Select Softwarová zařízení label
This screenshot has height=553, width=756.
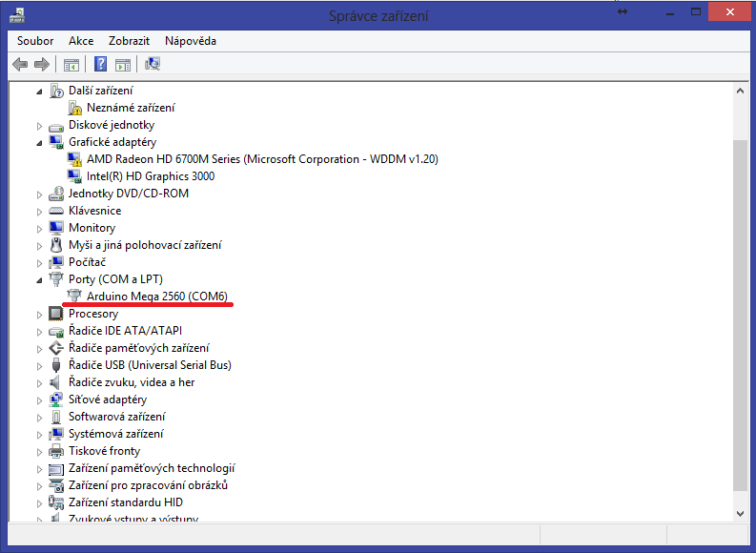[117, 417]
